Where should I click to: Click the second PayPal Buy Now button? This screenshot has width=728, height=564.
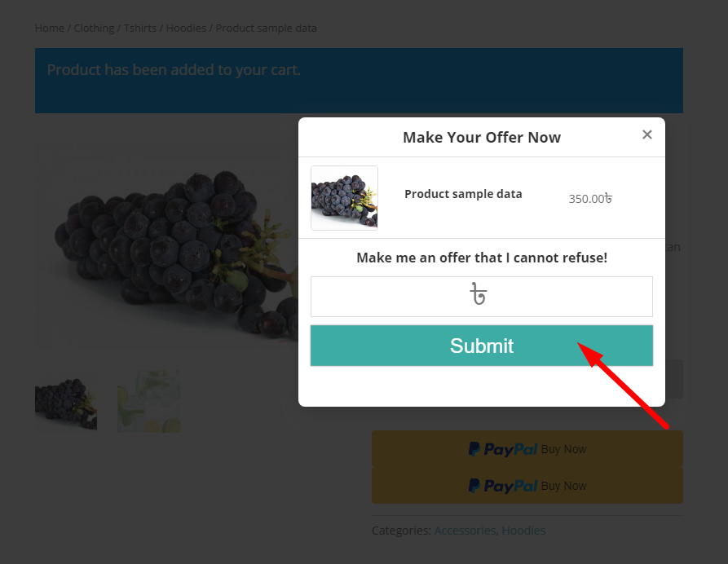point(527,486)
